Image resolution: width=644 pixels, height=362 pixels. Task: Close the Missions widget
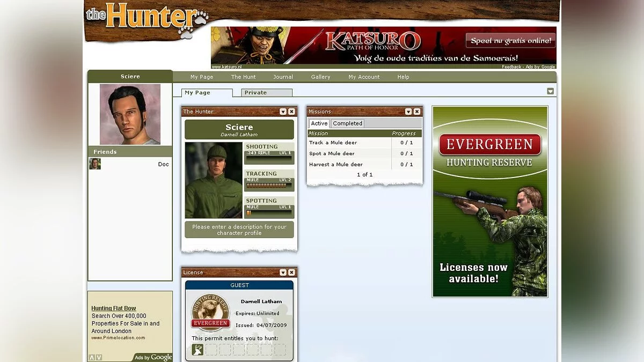[x=417, y=112]
